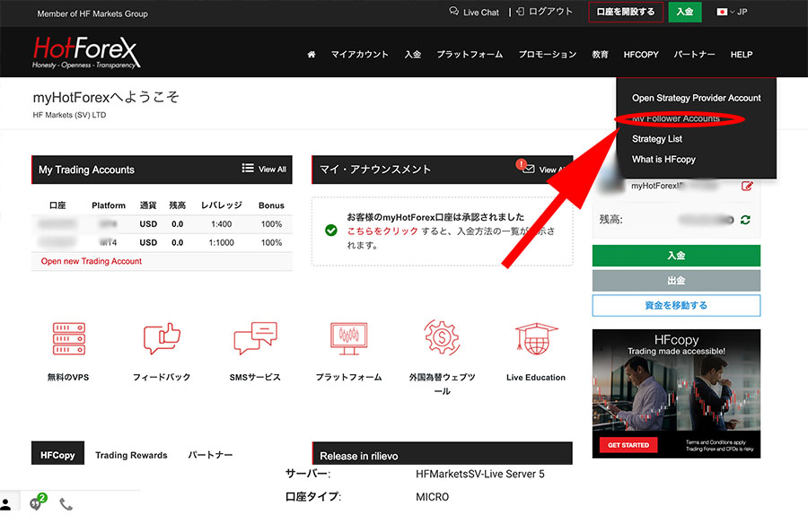Click the 残高 column header
The image size is (808, 532).
(177, 205)
